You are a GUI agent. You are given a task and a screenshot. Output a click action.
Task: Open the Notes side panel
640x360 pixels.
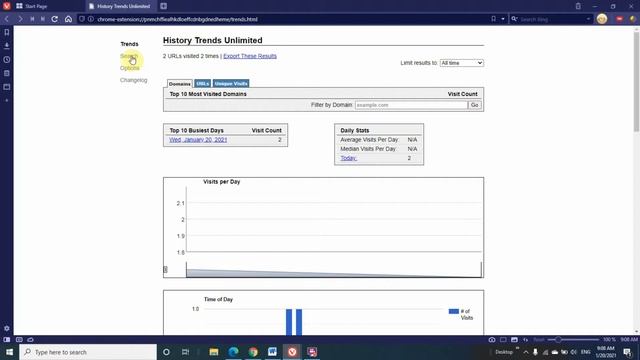pyautogui.click(x=7, y=73)
